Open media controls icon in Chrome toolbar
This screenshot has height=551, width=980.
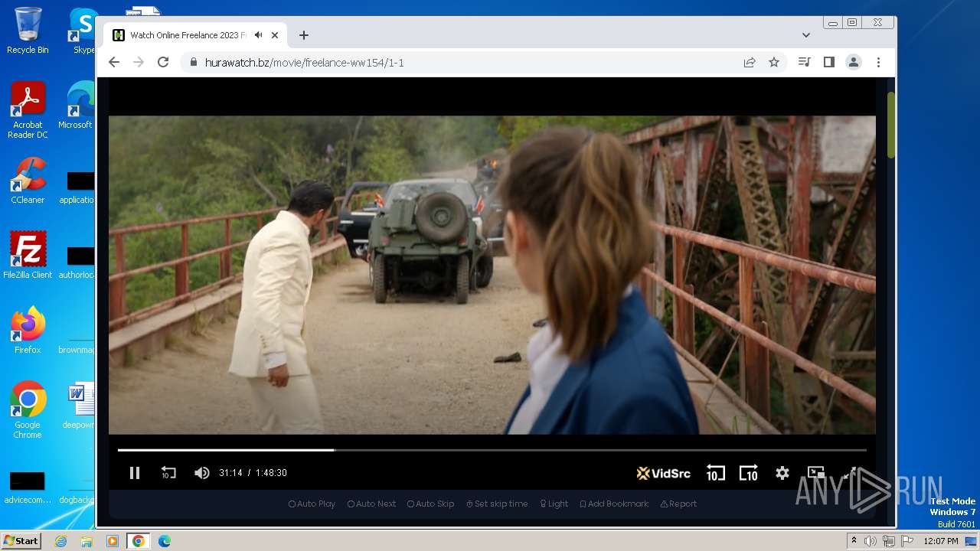point(804,62)
